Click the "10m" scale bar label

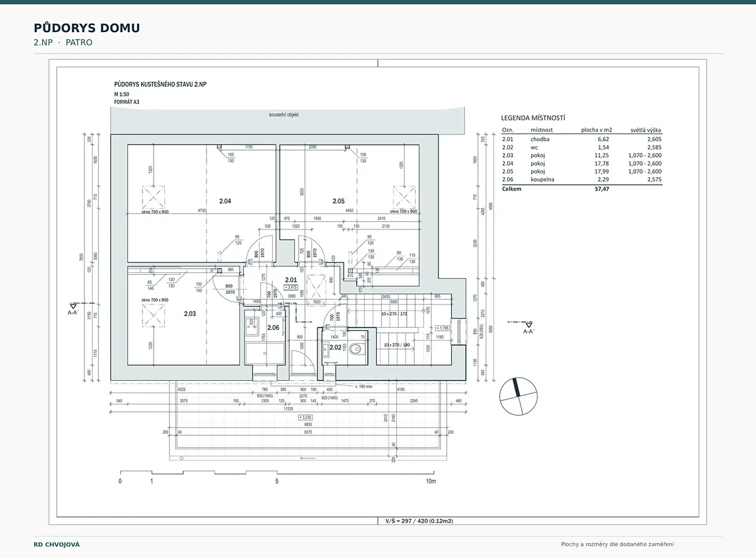click(431, 482)
